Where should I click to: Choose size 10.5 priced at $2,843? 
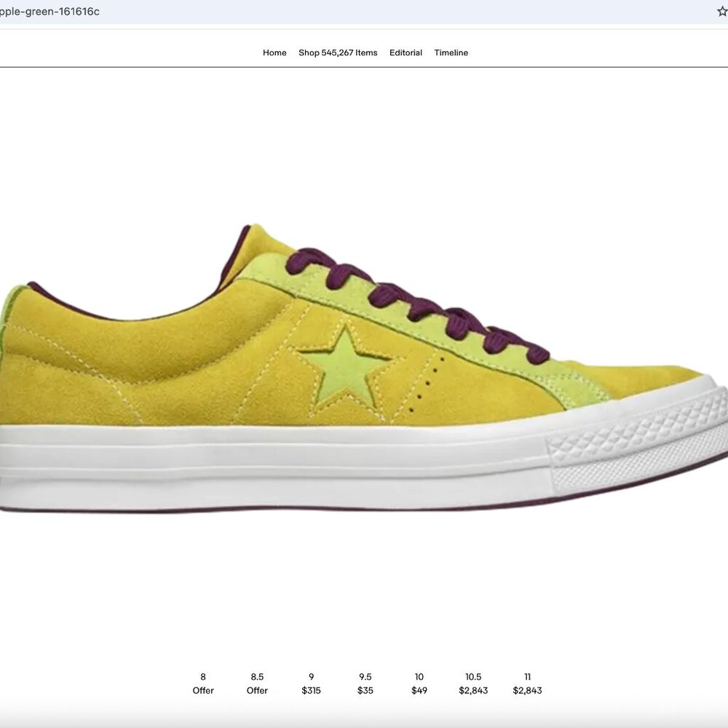pos(473,684)
